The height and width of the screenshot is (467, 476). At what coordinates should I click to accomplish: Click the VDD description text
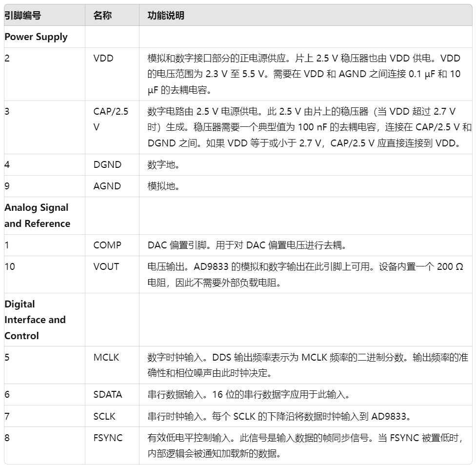304,74
